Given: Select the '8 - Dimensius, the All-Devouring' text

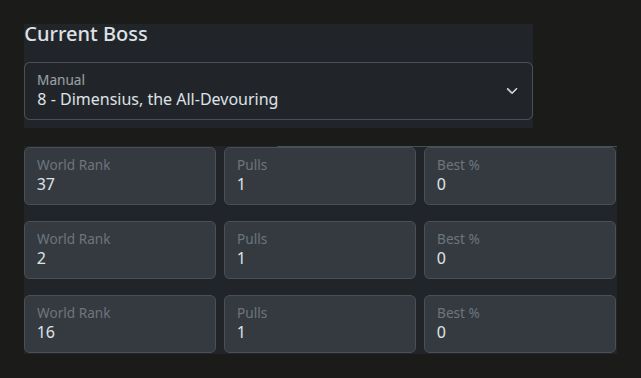Looking at the screenshot, I should click(157, 100).
